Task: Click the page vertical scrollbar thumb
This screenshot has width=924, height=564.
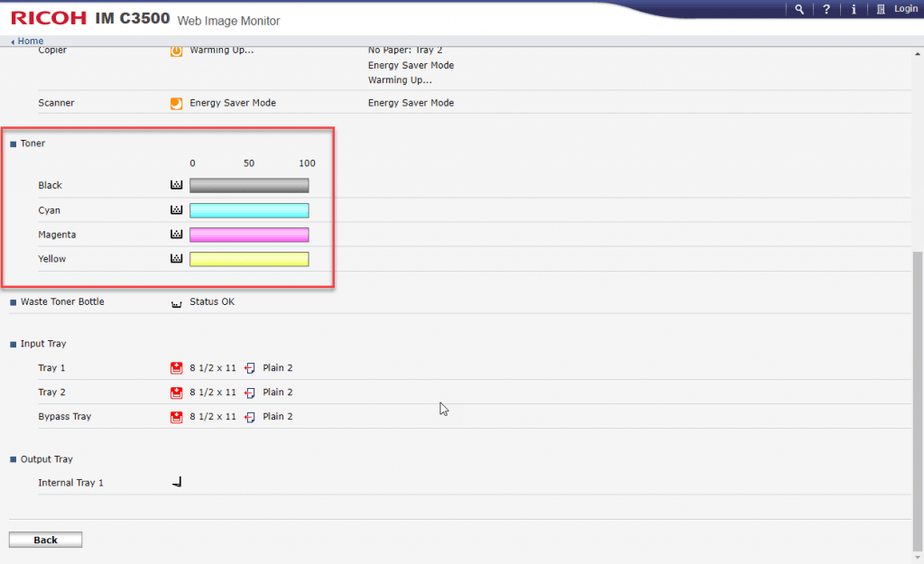Action: pos(918,401)
